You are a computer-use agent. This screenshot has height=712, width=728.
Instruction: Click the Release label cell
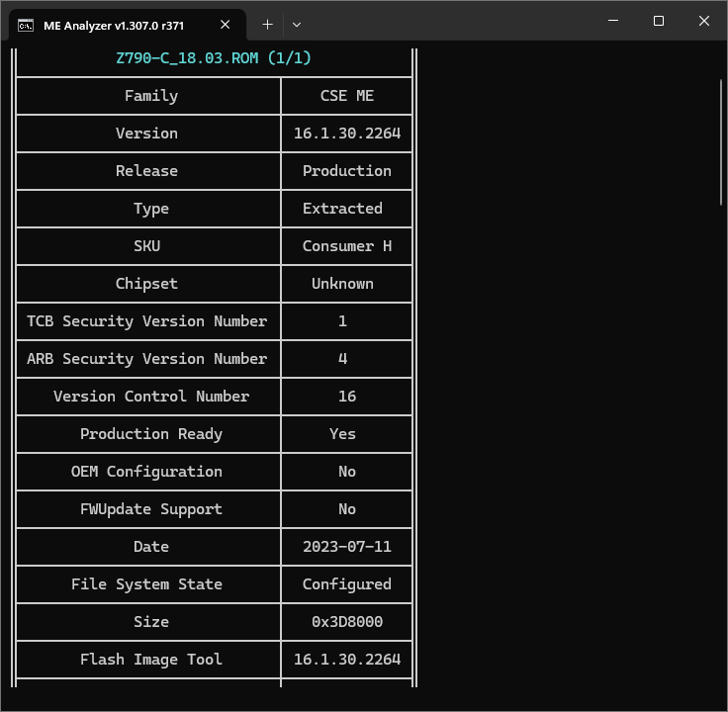tap(146, 171)
